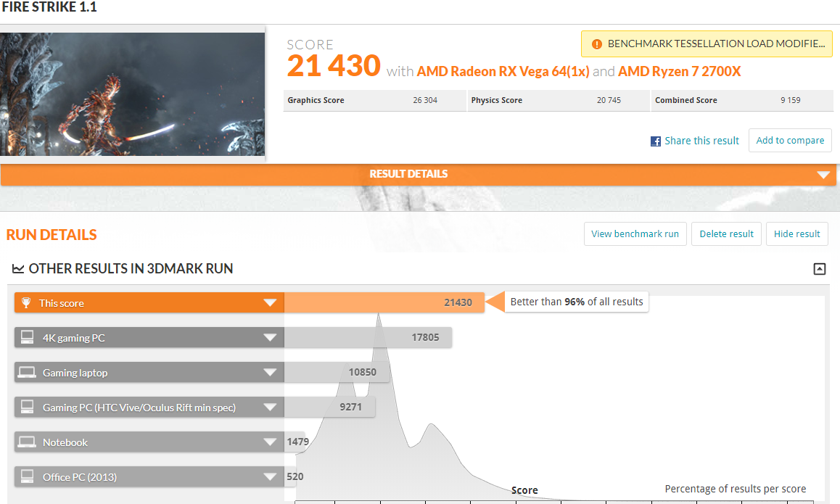Open the This score dropdown arrow
This screenshot has height=504, width=840.
tap(270, 302)
